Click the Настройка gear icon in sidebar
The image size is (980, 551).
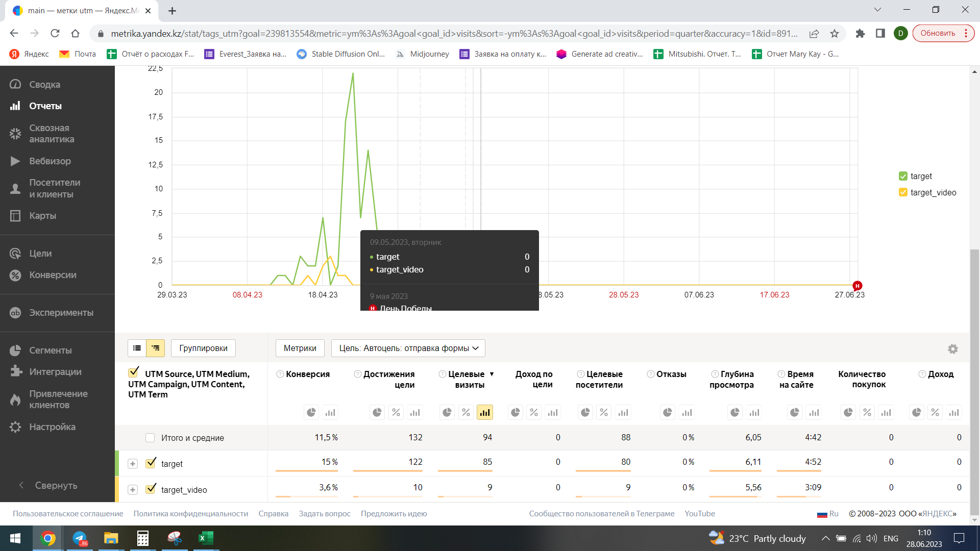pos(15,427)
